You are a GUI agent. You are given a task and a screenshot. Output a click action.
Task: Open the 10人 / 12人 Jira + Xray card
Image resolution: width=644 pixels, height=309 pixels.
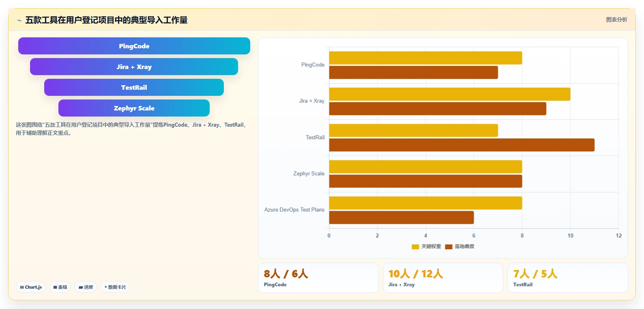click(443, 278)
